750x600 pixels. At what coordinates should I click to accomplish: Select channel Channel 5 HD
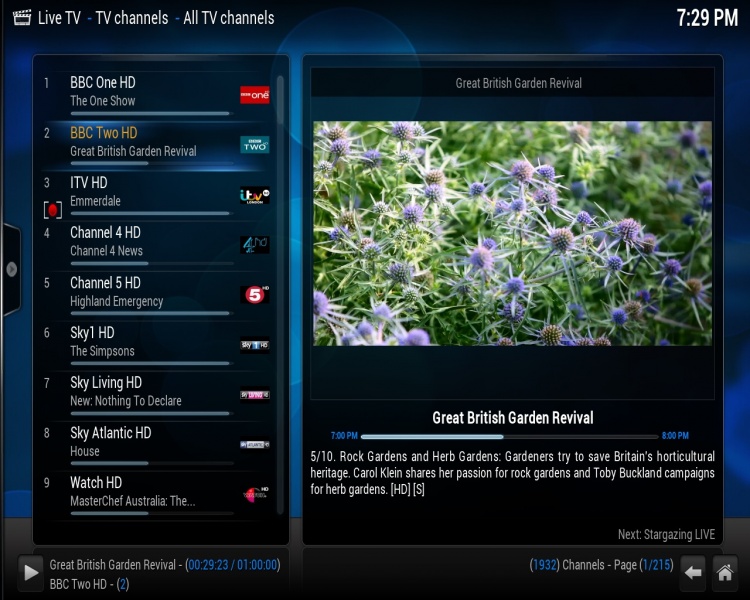pos(155,295)
